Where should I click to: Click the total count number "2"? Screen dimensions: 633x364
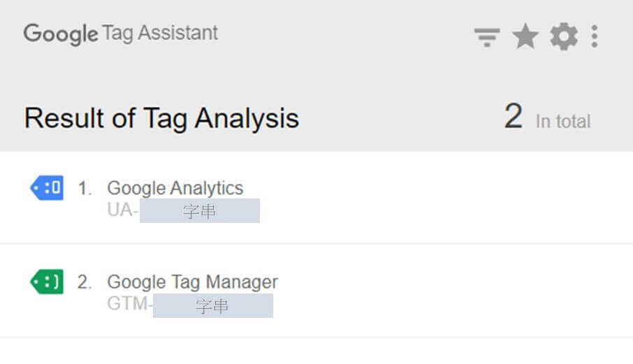(x=513, y=116)
